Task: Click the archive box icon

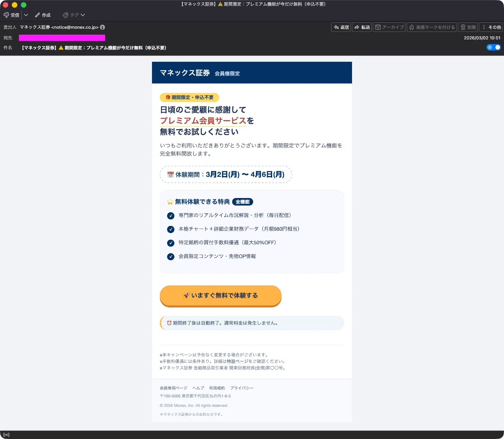Action: click(378, 27)
